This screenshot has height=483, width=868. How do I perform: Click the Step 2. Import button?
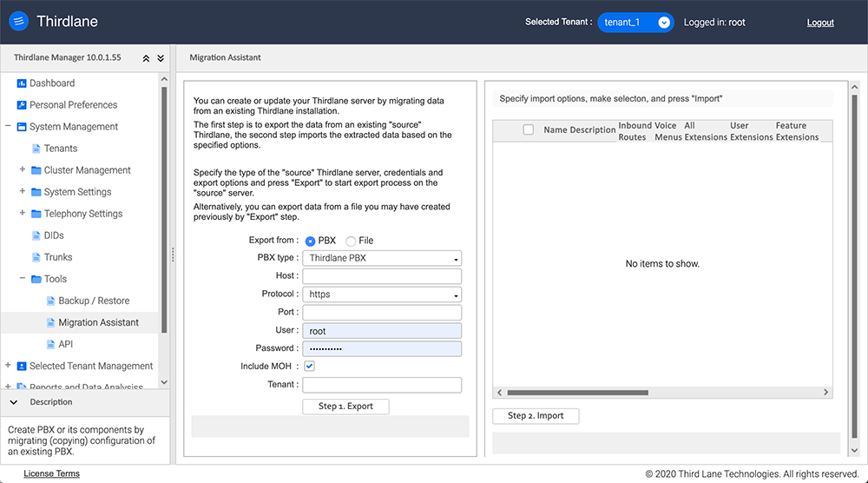click(x=536, y=416)
